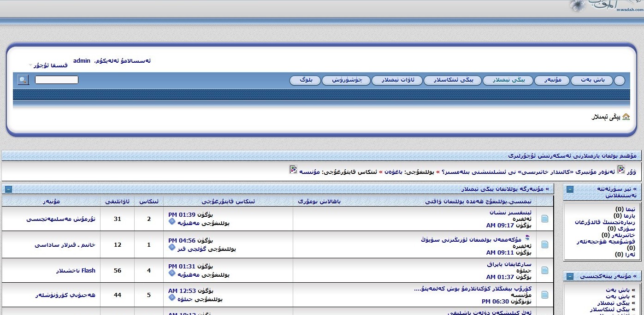This screenshot has width=644, height=315.
Task: Sort by ئاۋاتلىقى column header
Action: click(x=117, y=202)
